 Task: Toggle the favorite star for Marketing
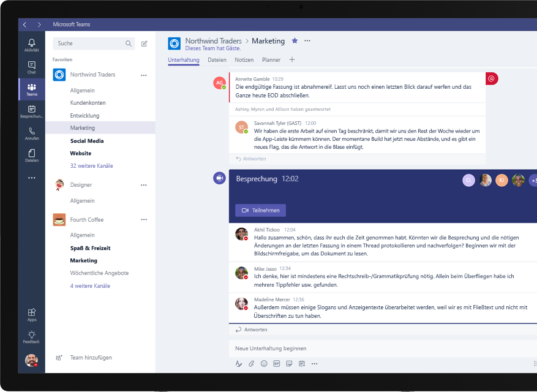click(x=295, y=41)
